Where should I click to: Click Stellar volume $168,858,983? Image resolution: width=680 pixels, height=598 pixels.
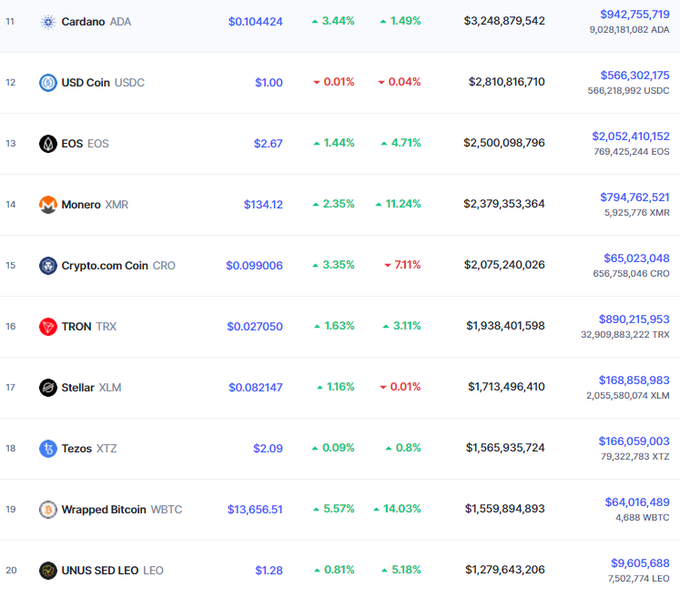tap(634, 380)
